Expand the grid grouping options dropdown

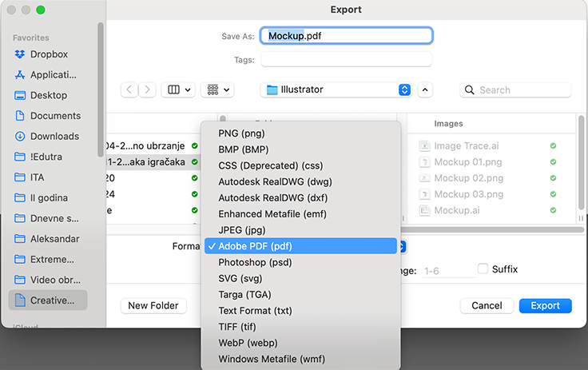(x=216, y=90)
